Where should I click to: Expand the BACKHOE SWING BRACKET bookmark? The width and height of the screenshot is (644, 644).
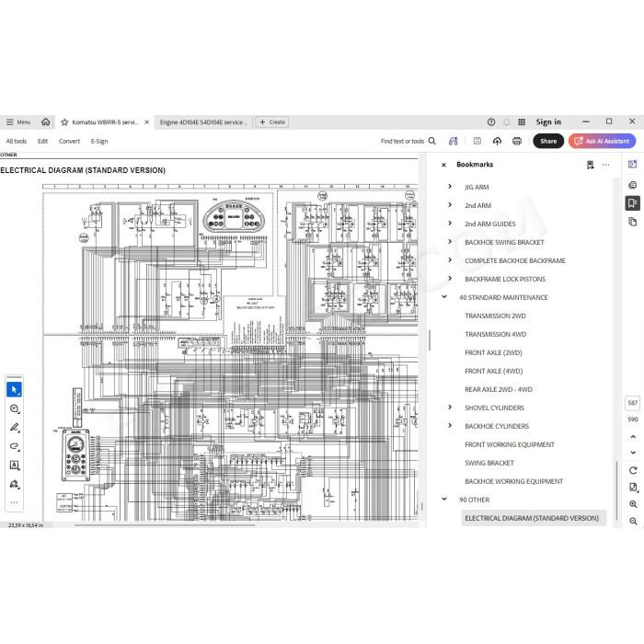click(450, 242)
